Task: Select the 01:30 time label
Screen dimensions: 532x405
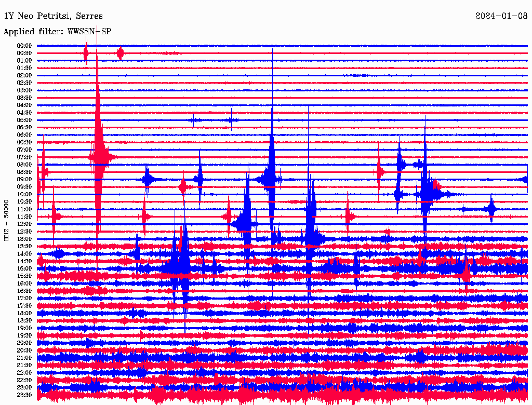Action: 24,68
